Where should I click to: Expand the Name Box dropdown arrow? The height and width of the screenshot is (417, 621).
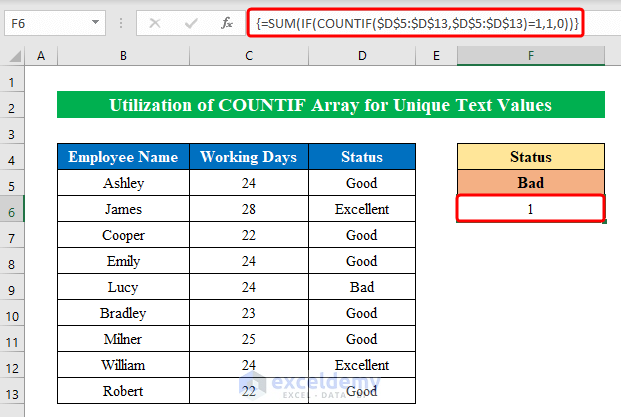tap(96, 22)
